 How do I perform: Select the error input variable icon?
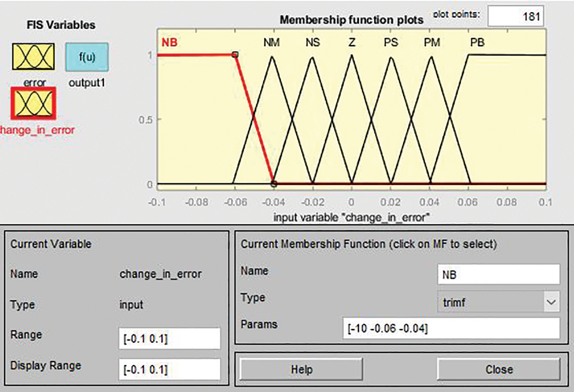click(x=33, y=57)
